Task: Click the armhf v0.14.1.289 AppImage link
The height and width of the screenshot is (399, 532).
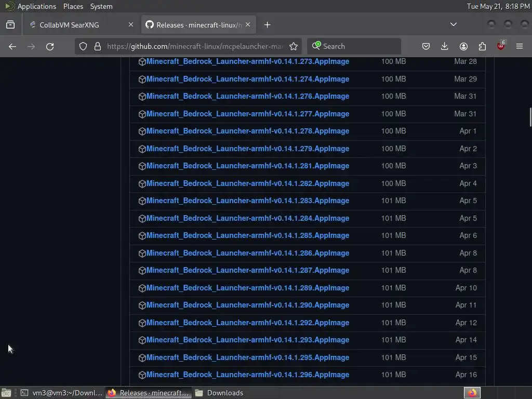Action: [248, 288]
